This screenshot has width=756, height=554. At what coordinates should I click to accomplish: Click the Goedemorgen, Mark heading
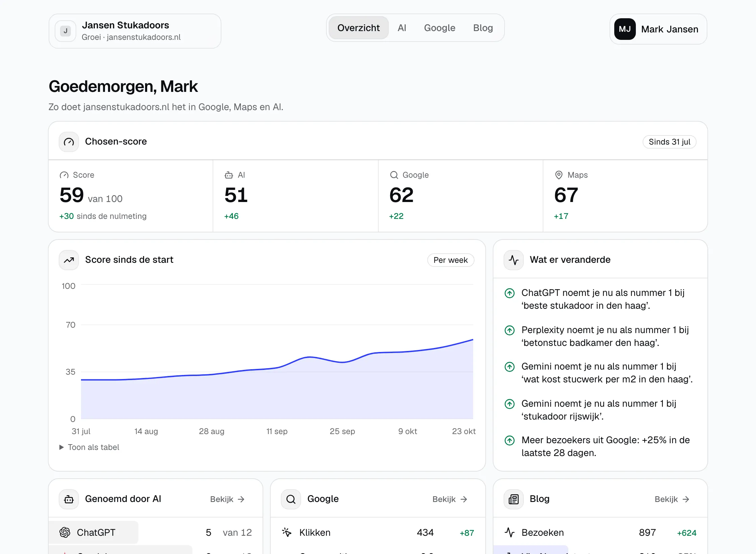pyautogui.click(x=123, y=86)
